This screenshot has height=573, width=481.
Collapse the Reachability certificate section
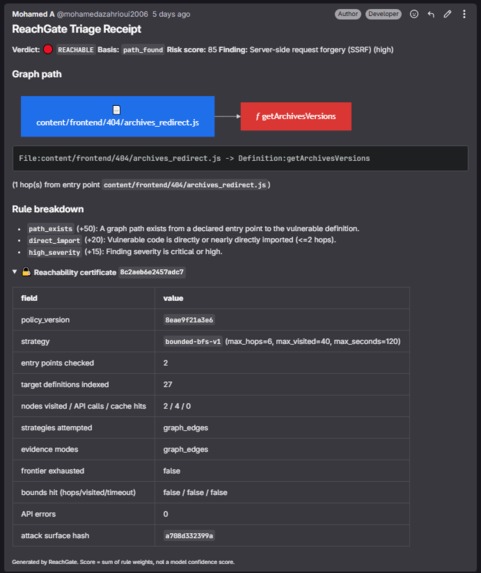coord(15,272)
